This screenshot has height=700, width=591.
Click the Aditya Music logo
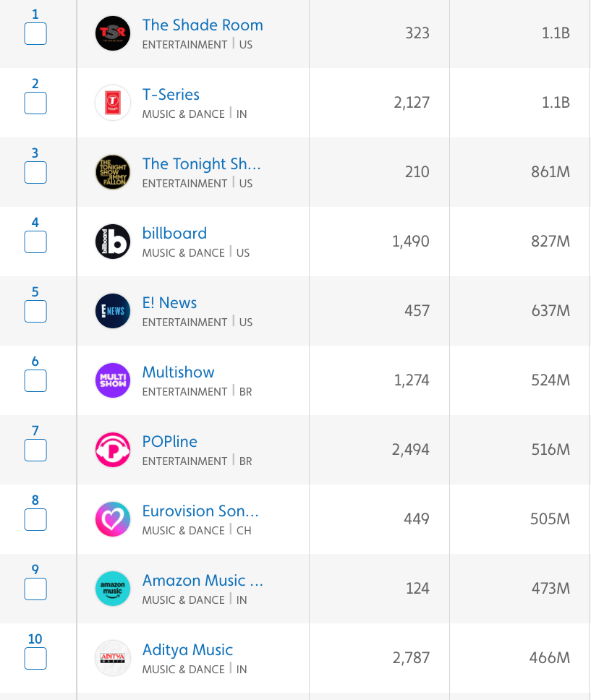click(x=113, y=658)
